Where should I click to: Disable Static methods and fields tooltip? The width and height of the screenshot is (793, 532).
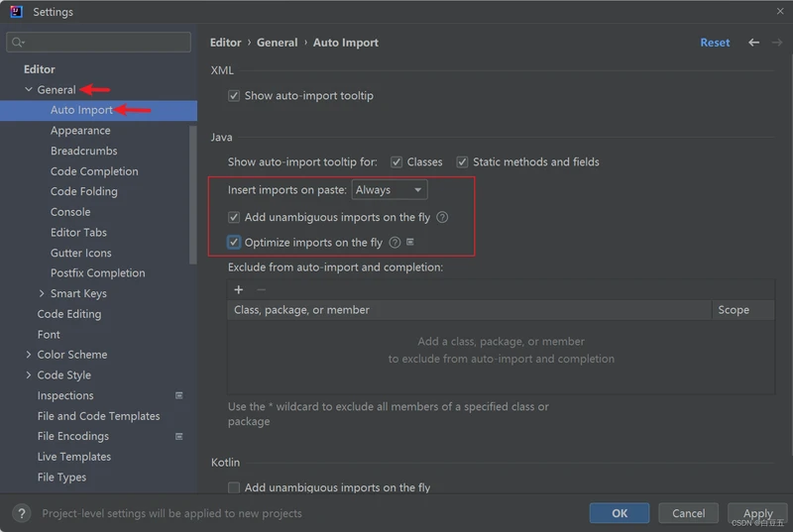click(x=462, y=162)
